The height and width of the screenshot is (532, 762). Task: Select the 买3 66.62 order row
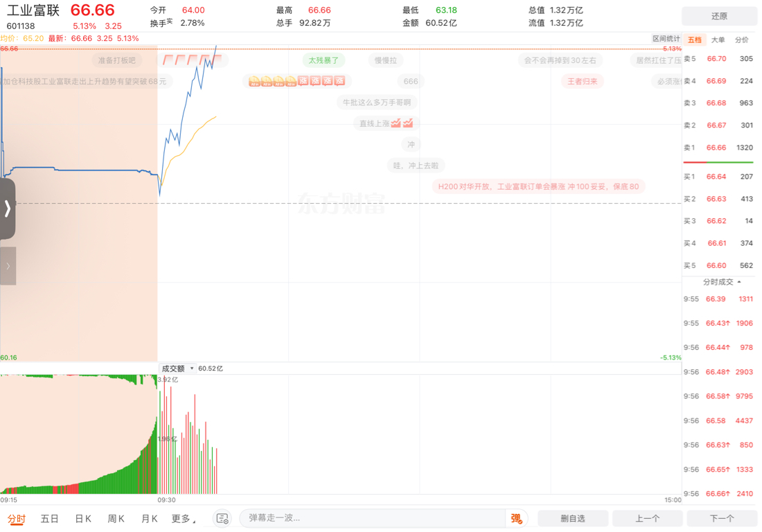718,221
